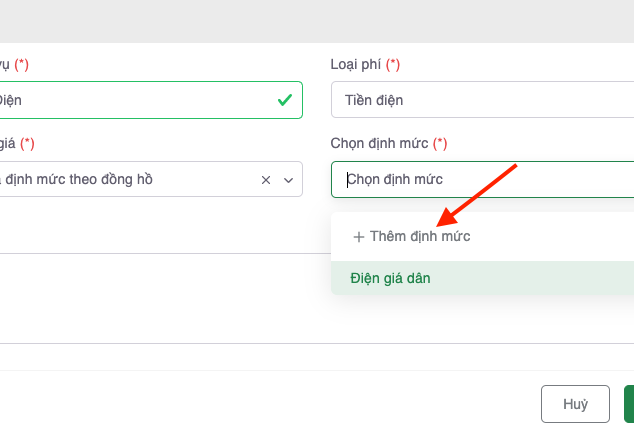Click the plus icon beside Thêm định mức

358,237
